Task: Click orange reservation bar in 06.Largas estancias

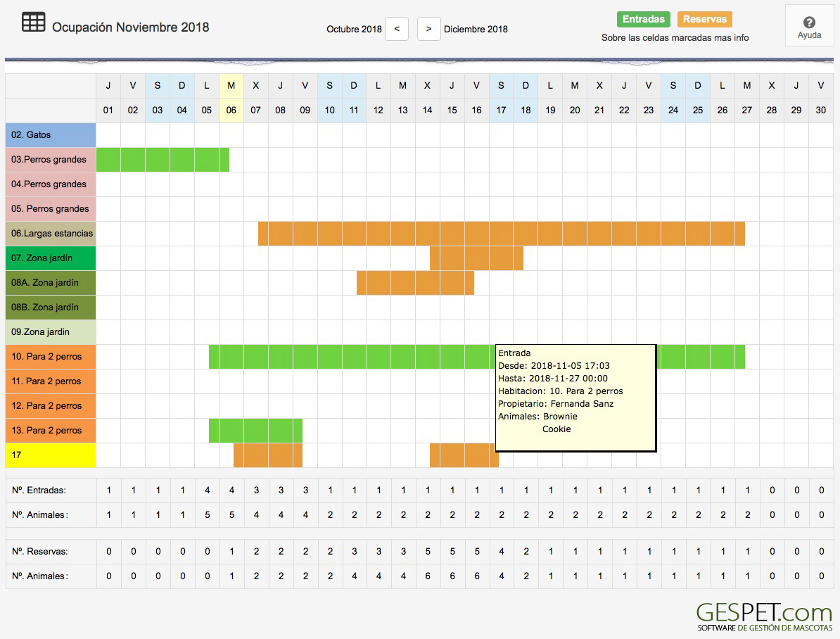Action: [x=502, y=234]
